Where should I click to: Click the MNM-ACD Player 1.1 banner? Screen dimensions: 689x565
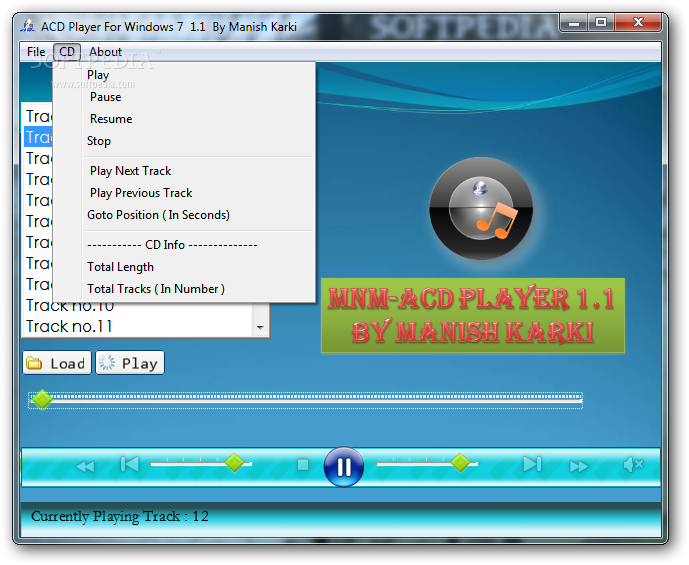coord(473,315)
